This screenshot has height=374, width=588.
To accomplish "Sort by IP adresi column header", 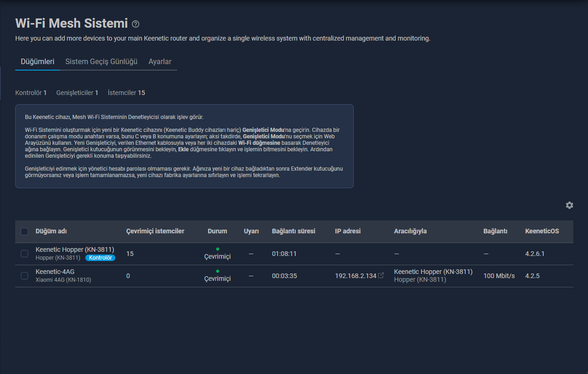I will (x=348, y=231).
